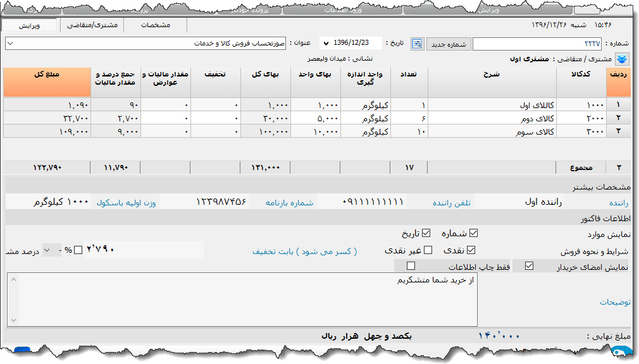
Task: Check the percent (%) discount checkbox
Action: (x=78, y=250)
